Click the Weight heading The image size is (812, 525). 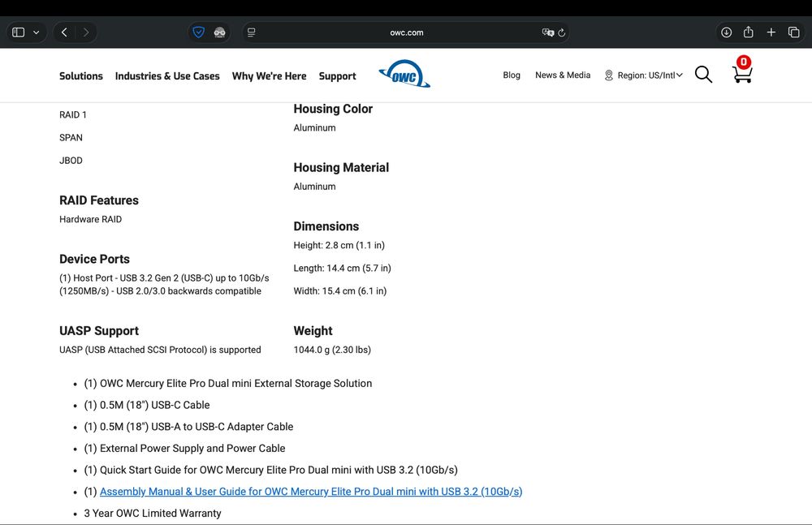point(313,331)
